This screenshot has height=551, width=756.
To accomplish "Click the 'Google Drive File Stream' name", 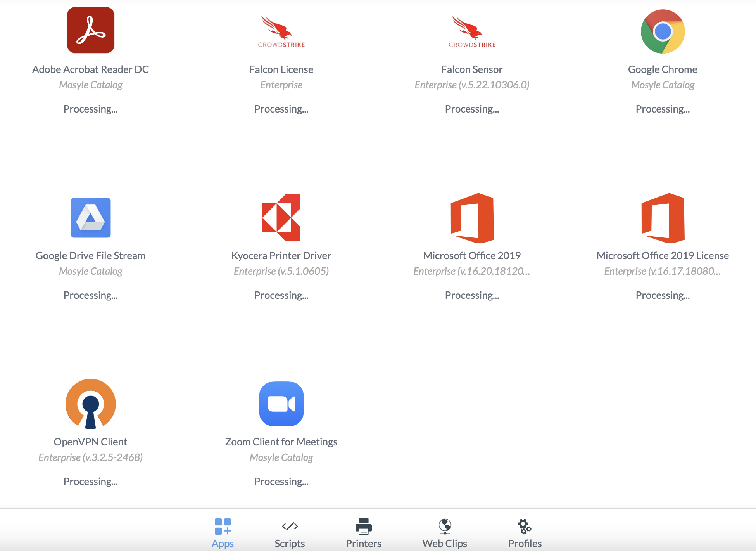I will [x=91, y=256].
